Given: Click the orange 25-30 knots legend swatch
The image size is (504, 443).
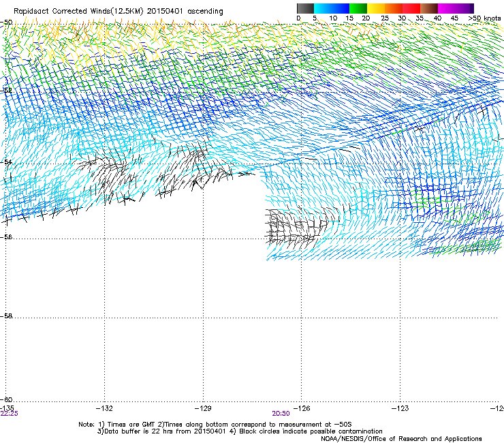Looking at the screenshot, I should [x=394, y=8].
